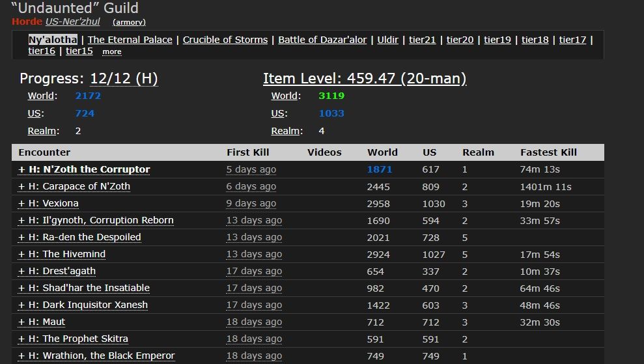Click the Fastest Kill column header
The width and height of the screenshot is (644, 364).
[548, 152]
